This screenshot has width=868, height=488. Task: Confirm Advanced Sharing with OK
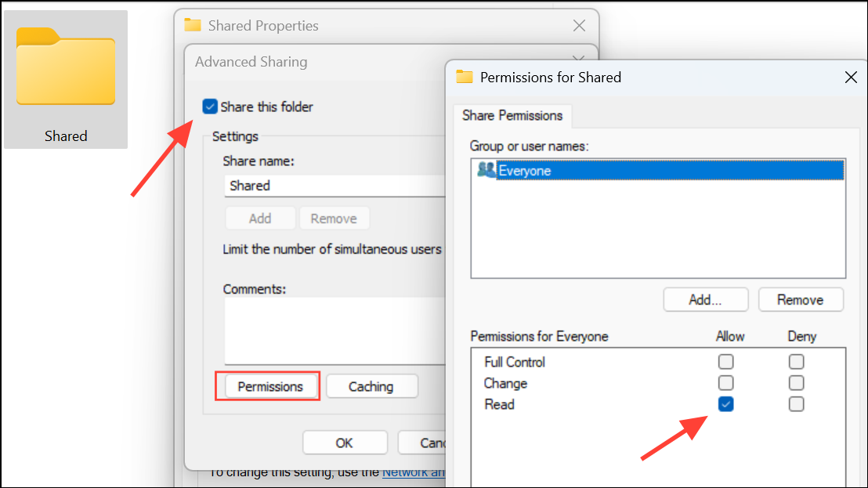[345, 443]
